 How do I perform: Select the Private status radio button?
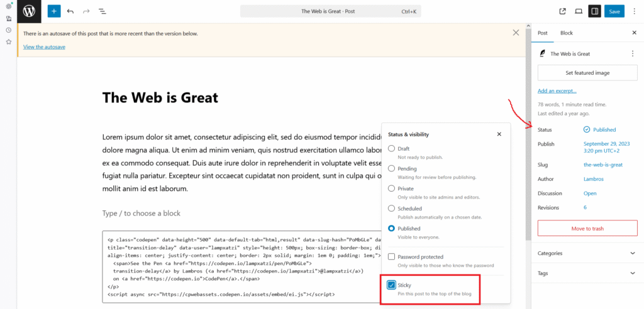(x=392, y=188)
